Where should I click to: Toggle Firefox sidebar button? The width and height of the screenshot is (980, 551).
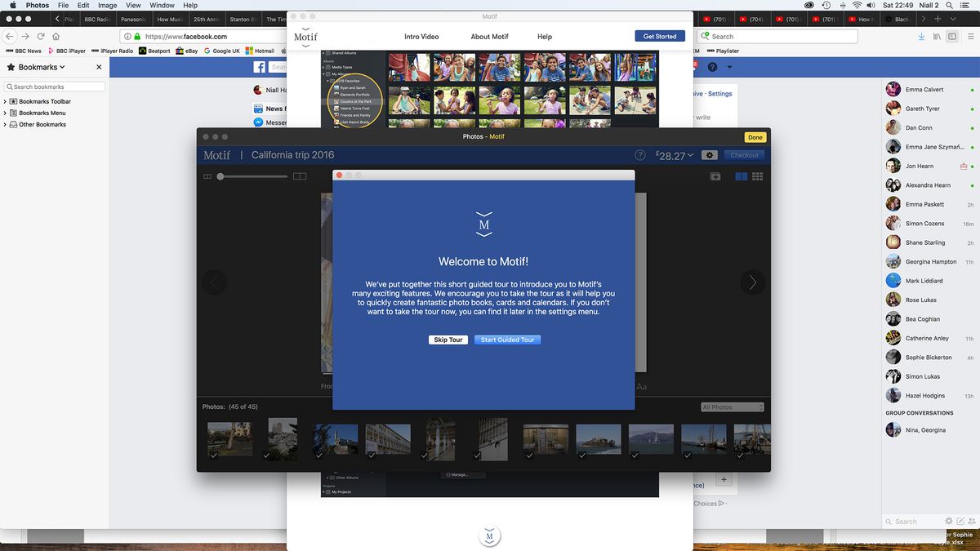[x=952, y=36]
